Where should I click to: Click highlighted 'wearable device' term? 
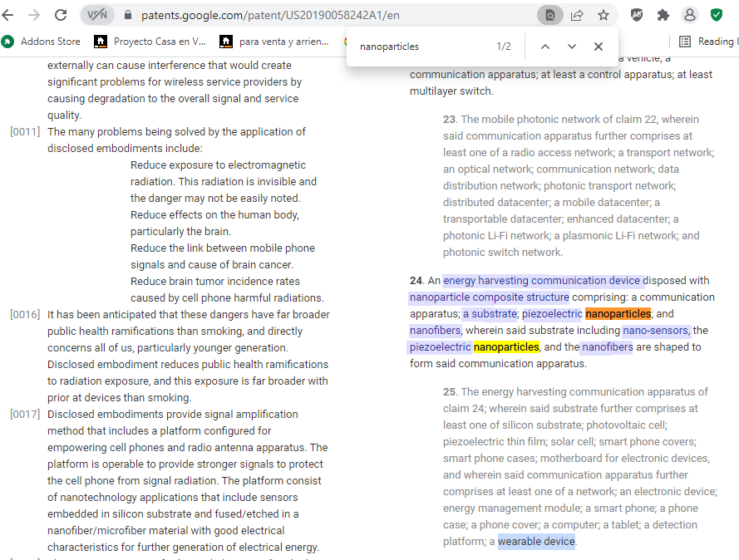[536, 542]
